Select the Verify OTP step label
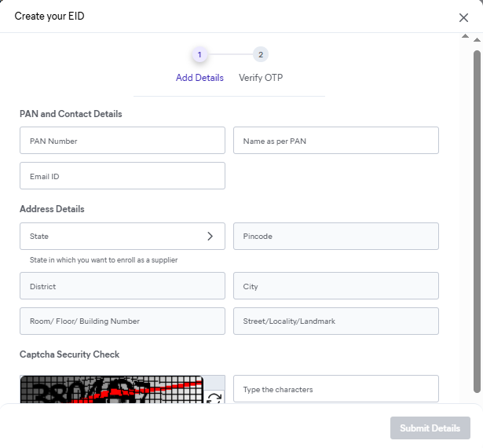483x448 pixels. click(261, 78)
